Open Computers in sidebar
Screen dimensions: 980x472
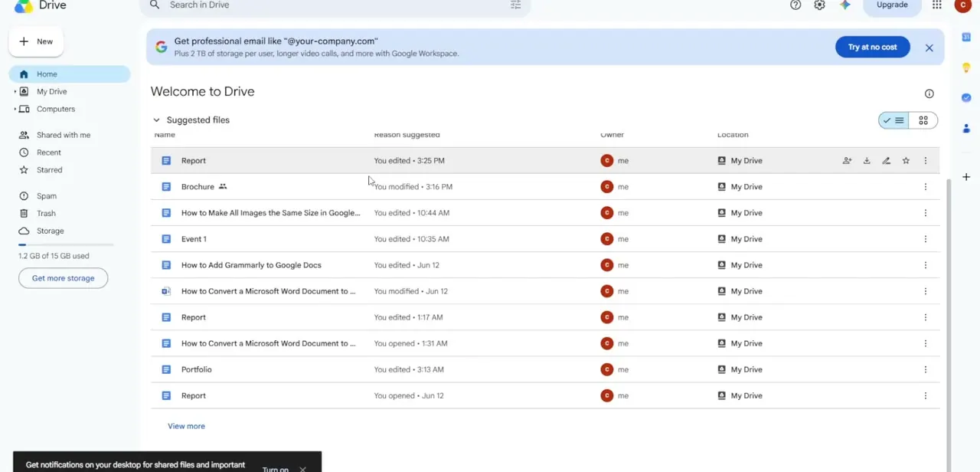tap(55, 110)
